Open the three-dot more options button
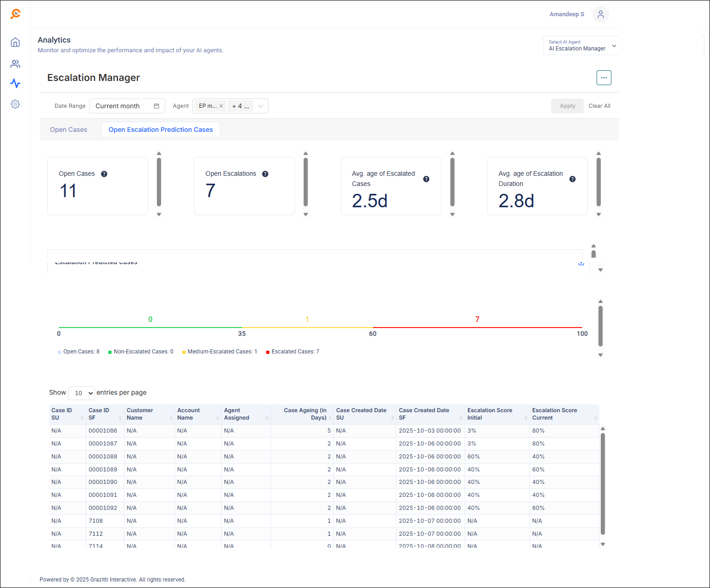The width and height of the screenshot is (710, 588). (x=604, y=78)
